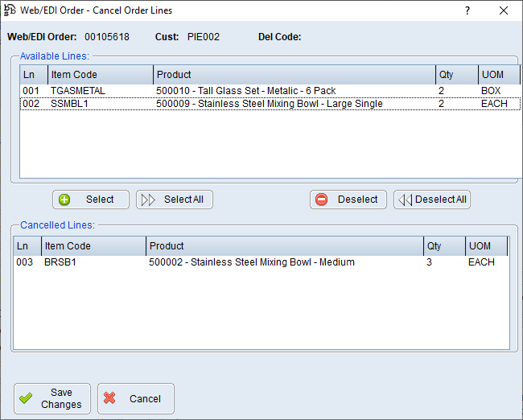
Task: Click Product column header in Available Lines
Action: point(294,75)
